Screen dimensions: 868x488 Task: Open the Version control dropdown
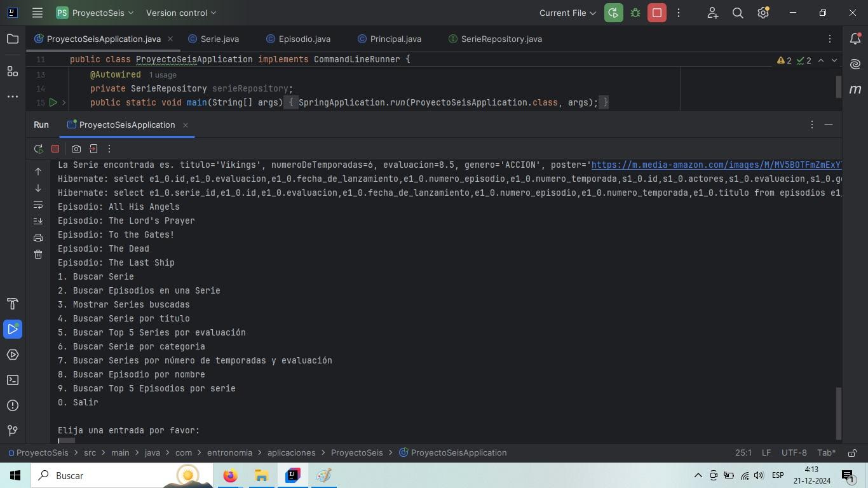pyautogui.click(x=181, y=13)
